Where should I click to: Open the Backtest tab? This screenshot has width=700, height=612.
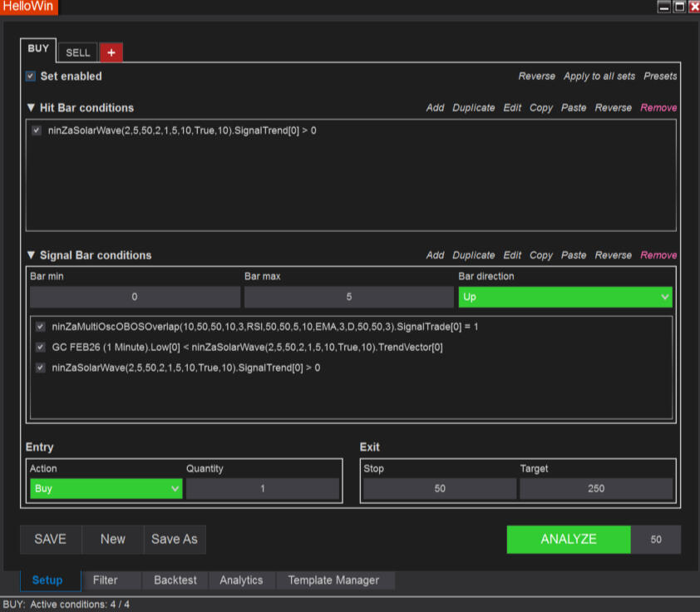click(x=175, y=580)
